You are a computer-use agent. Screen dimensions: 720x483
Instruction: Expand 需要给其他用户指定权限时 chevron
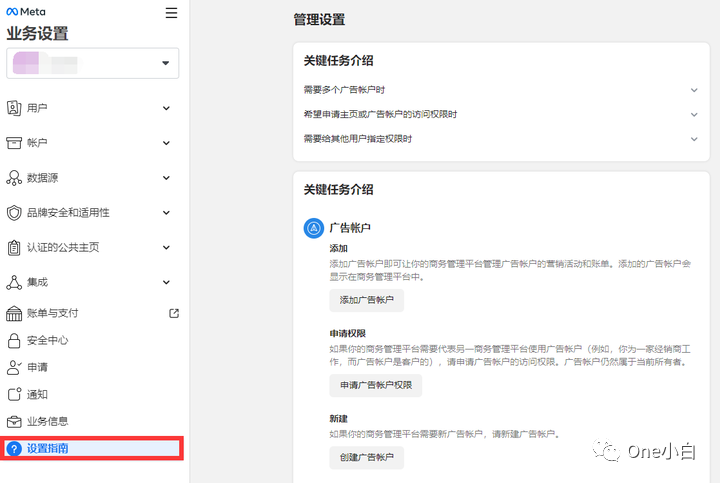694,139
